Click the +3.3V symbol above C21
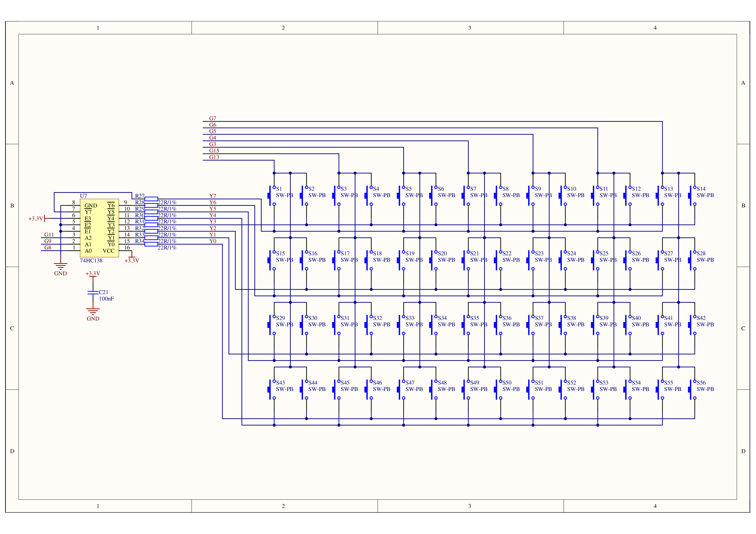 [x=92, y=274]
